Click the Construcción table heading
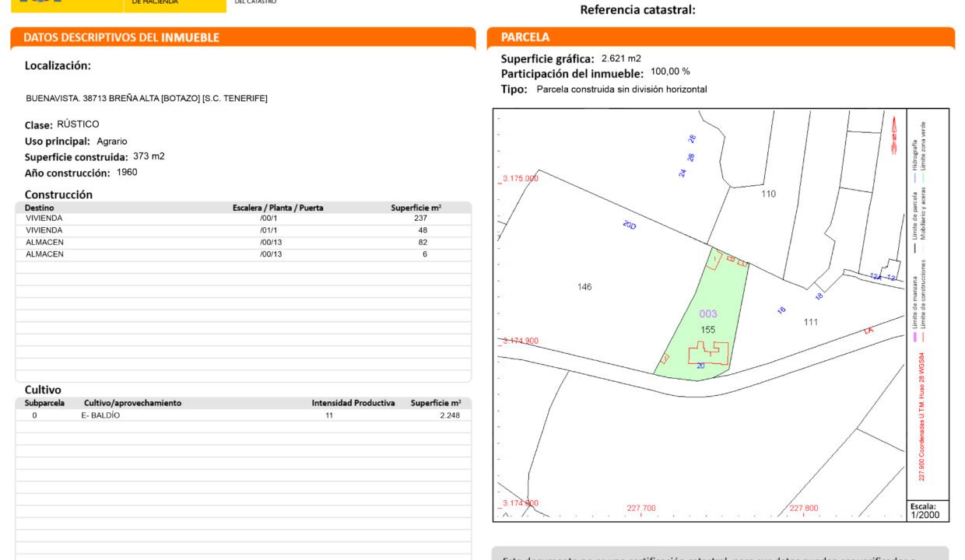Screen dimensions: 965x560 pos(58,194)
